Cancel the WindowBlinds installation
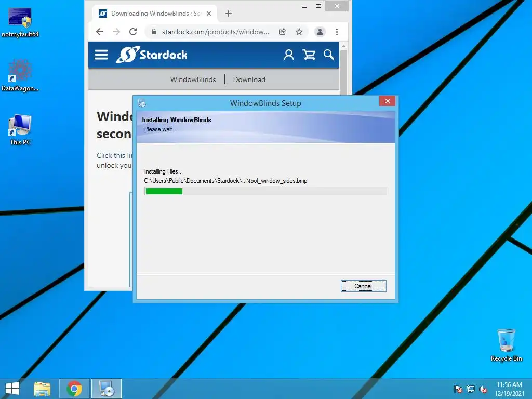This screenshot has width=532, height=399. click(x=363, y=286)
